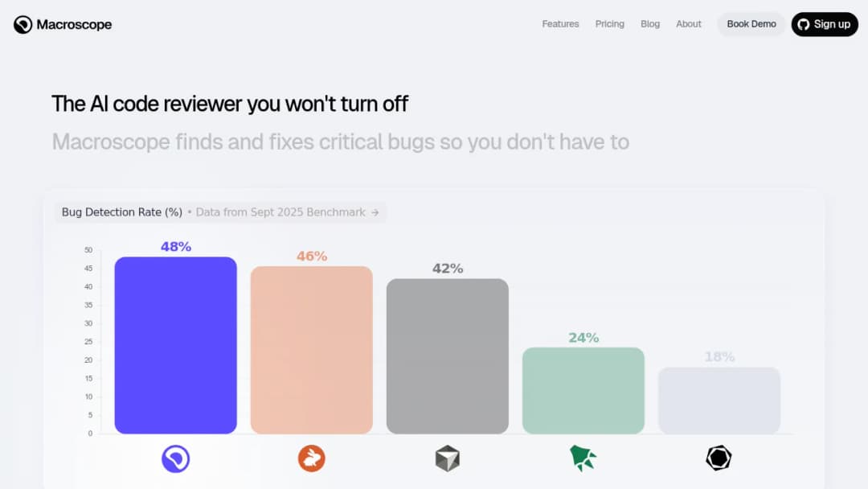Select the gray cube icon below chart
The height and width of the screenshot is (489, 868).
(448, 458)
